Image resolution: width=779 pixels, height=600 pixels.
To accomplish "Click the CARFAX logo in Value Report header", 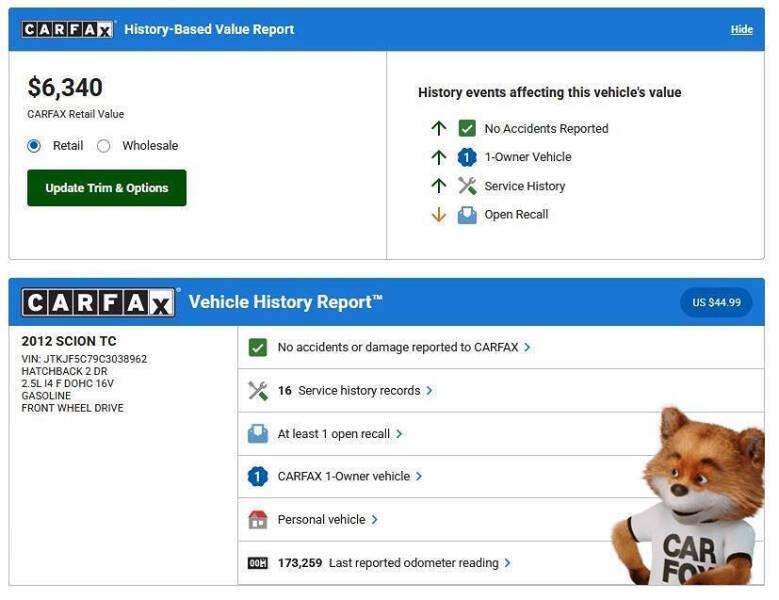I will (x=68, y=30).
